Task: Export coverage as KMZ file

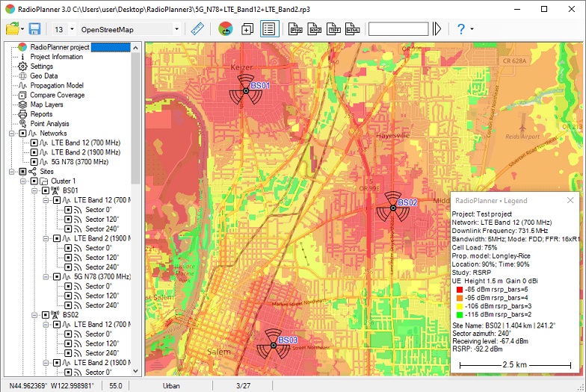Action: [314, 28]
